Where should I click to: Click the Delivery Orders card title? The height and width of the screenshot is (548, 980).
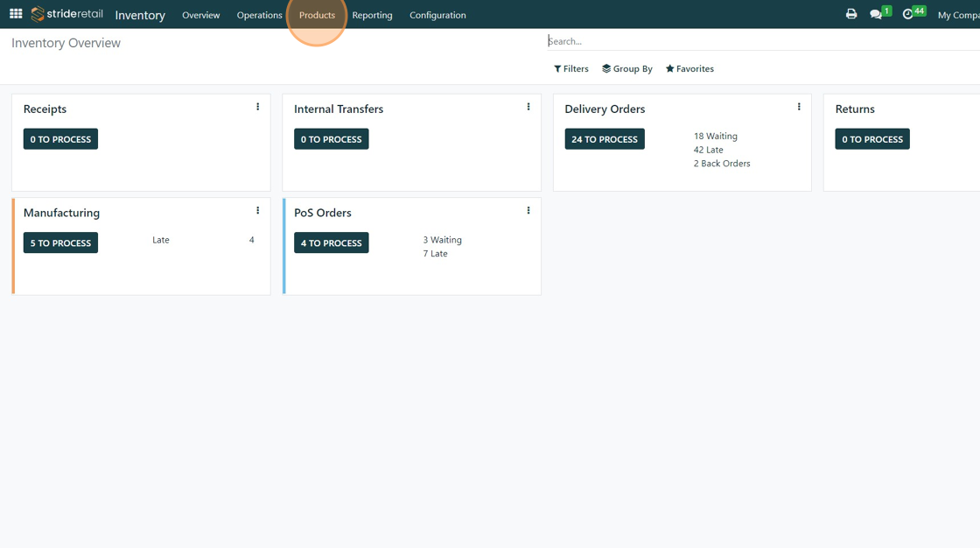tap(605, 109)
